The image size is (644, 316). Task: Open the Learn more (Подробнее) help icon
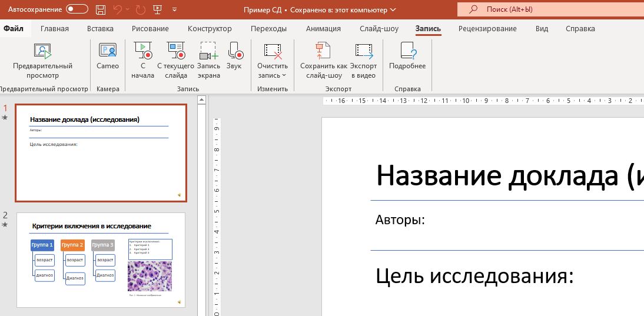click(x=407, y=52)
